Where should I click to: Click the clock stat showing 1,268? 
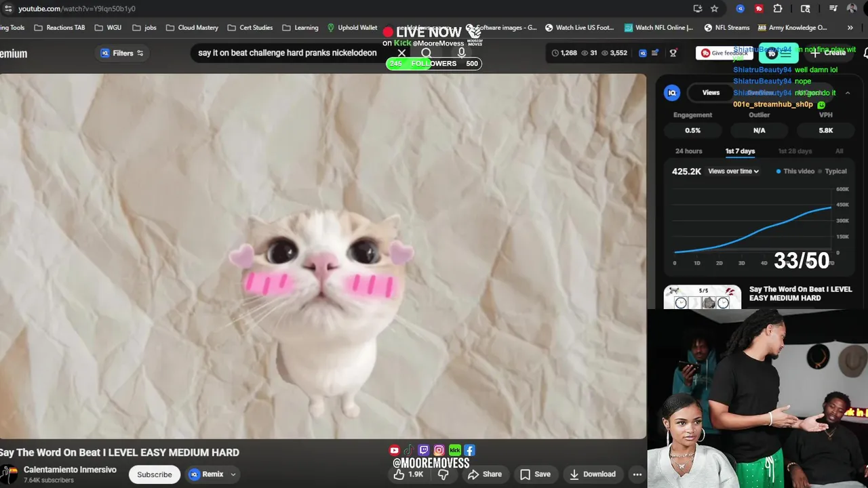point(564,53)
